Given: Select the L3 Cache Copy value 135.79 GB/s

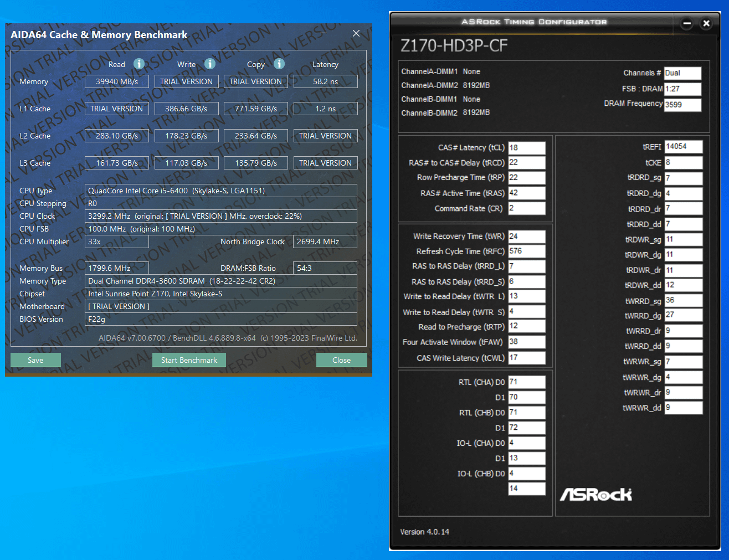Looking at the screenshot, I should [256, 163].
